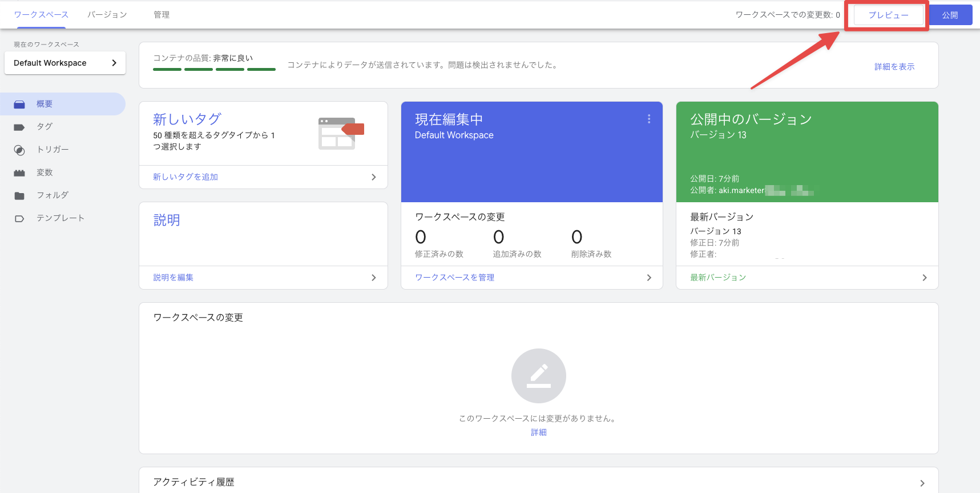Click the フォルダ folder icon in sidebar

19,196
